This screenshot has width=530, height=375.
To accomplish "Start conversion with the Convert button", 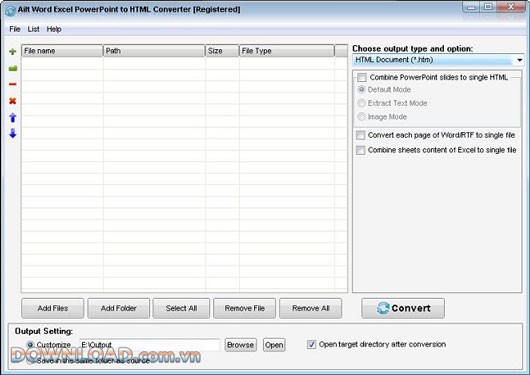I will click(403, 308).
